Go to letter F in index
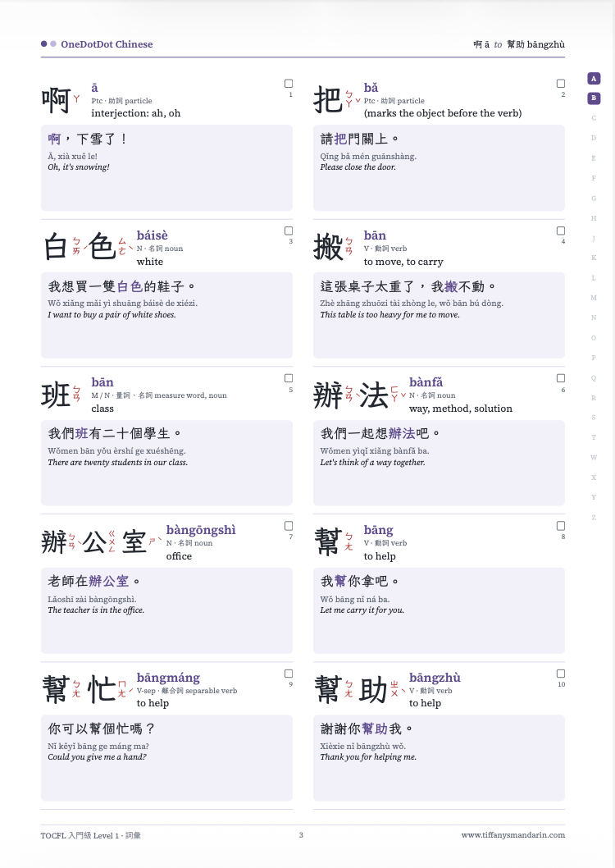This screenshot has width=615, height=868. click(x=594, y=178)
